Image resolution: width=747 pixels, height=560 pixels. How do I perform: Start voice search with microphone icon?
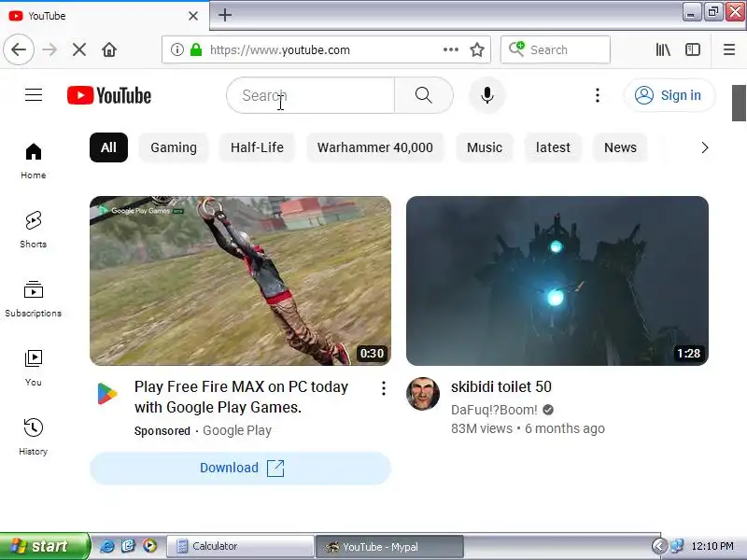click(486, 95)
